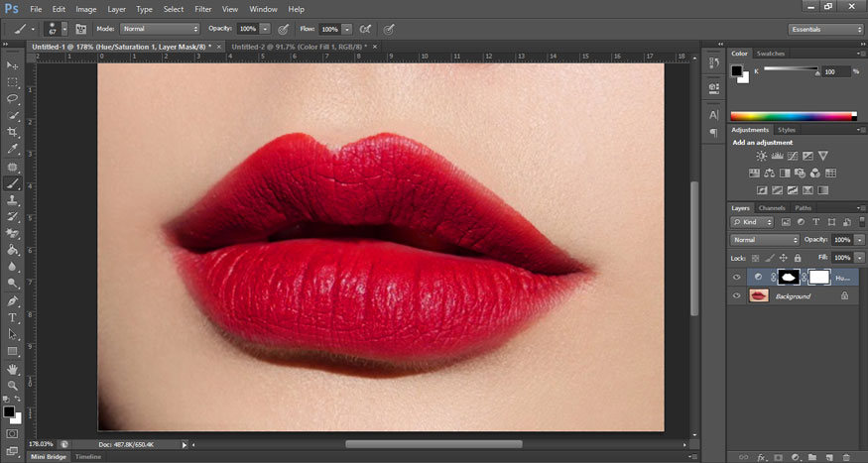The image size is (868, 463).
Task: Expand the layer blend mode dropdown
Action: 765,240
